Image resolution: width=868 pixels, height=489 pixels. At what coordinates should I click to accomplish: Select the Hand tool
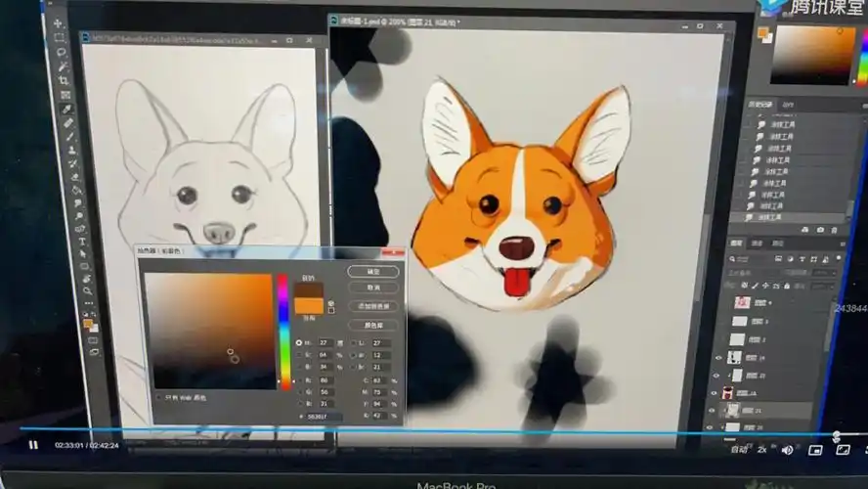point(86,279)
